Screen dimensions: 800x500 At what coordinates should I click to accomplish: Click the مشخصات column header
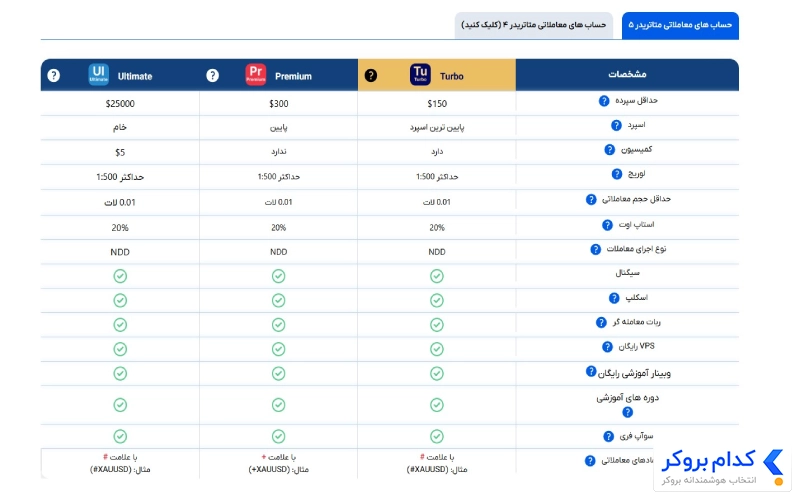point(627,74)
